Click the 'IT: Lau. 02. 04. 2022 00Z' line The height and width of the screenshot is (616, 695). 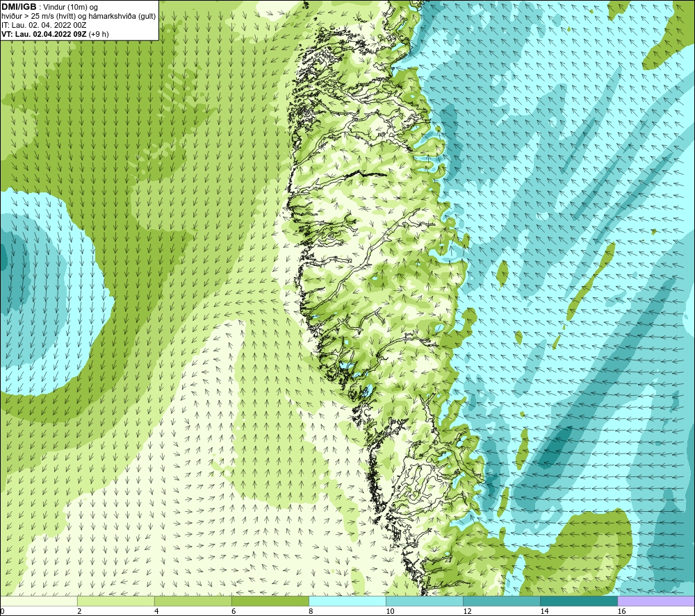pos(44,25)
